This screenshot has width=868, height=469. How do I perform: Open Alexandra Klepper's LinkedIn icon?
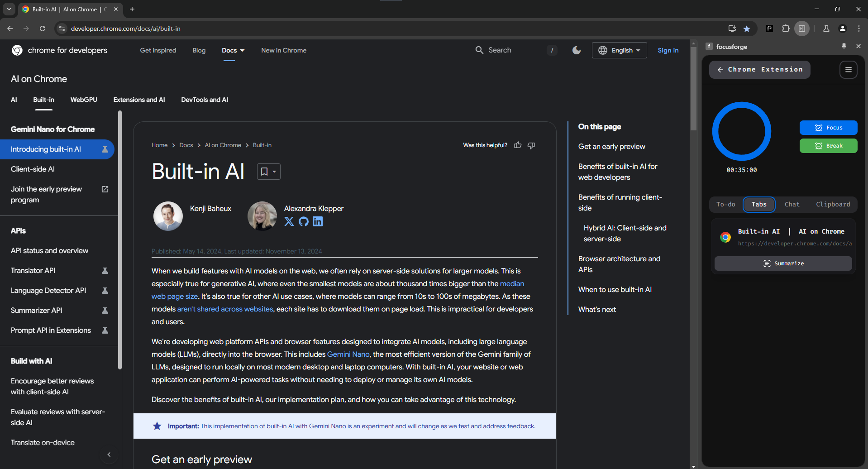point(318,221)
